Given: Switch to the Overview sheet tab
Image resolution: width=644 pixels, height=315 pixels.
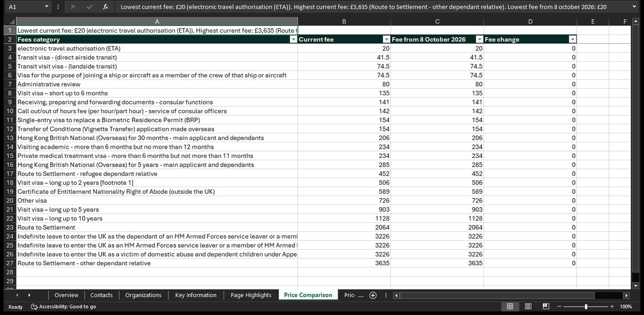Looking at the screenshot, I should click(x=66, y=295).
